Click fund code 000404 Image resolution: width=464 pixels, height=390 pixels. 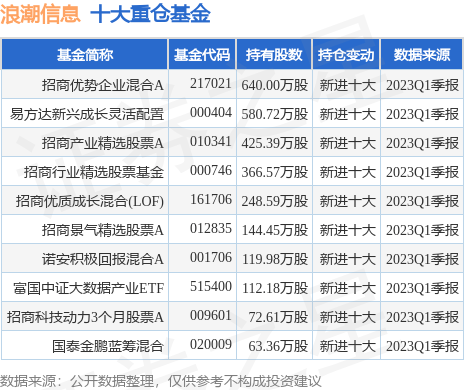(x=211, y=112)
